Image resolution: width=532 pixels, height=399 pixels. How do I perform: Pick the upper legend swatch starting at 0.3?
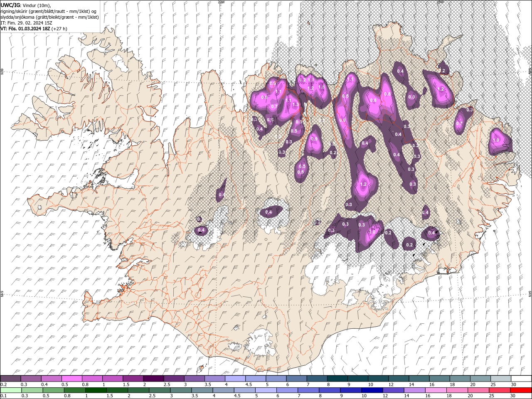(x=31, y=379)
